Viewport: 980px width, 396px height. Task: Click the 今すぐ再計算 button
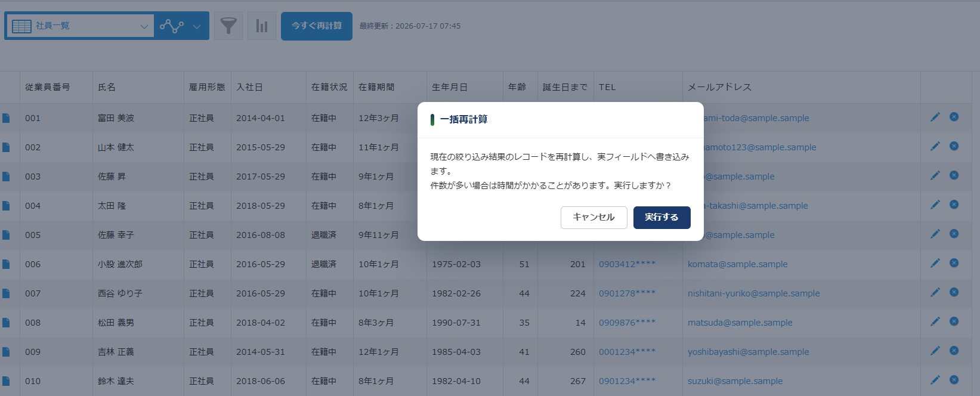pyautogui.click(x=317, y=26)
